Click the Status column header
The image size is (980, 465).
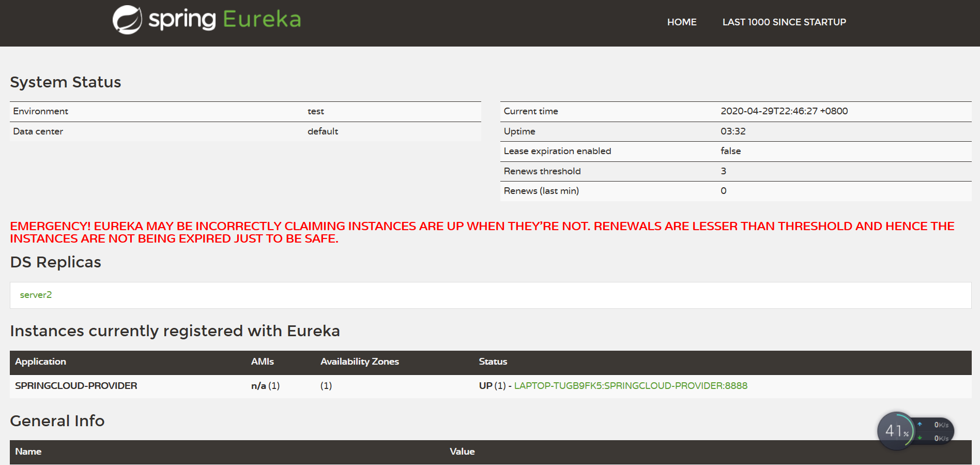tap(493, 362)
